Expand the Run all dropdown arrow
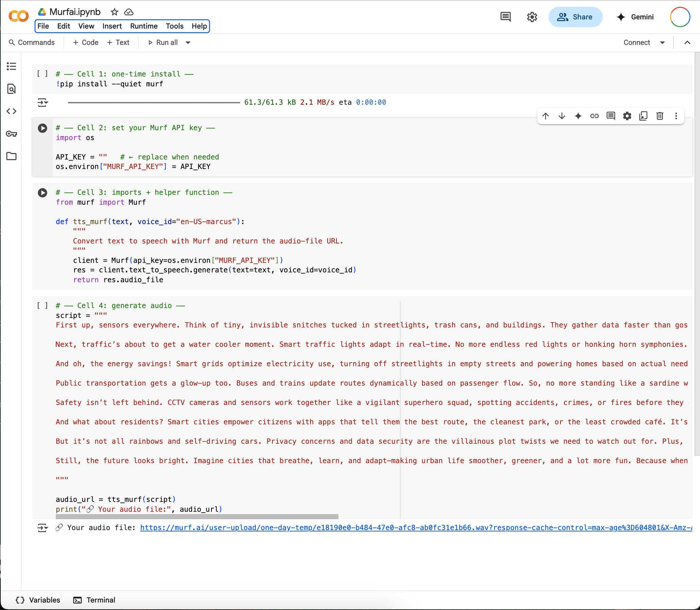Image resolution: width=700 pixels, height=610 pixels. 188,43
